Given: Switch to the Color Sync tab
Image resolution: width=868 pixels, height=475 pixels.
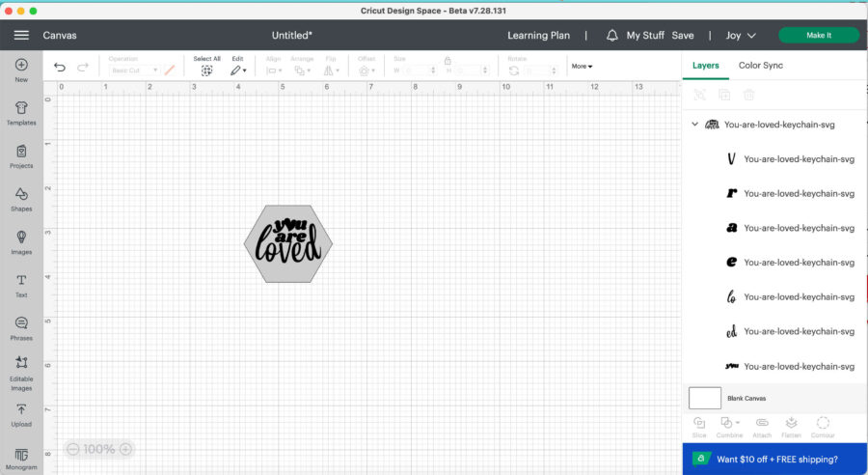Looking at the screenshot, I should 760,66.
